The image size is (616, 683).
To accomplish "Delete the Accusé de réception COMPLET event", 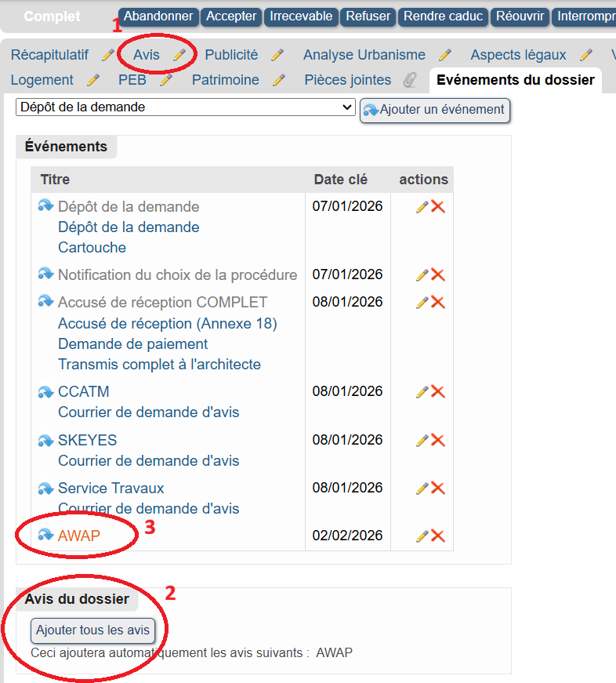I will coord(438,303).
